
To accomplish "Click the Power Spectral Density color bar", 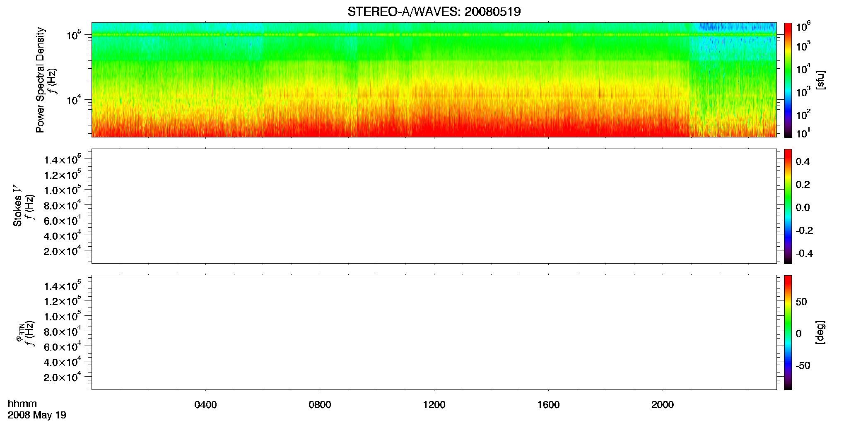I will [x=788, y=80].
